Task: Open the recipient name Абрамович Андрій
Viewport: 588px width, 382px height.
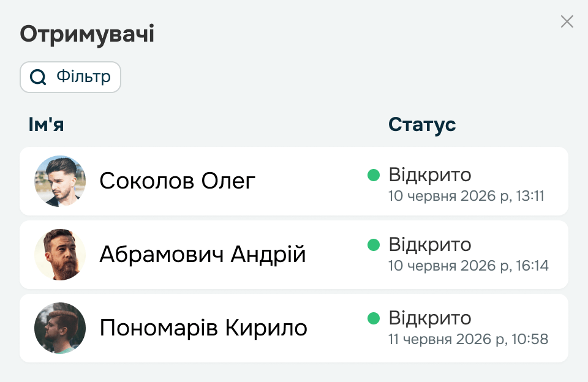Action: click(203, 255)
